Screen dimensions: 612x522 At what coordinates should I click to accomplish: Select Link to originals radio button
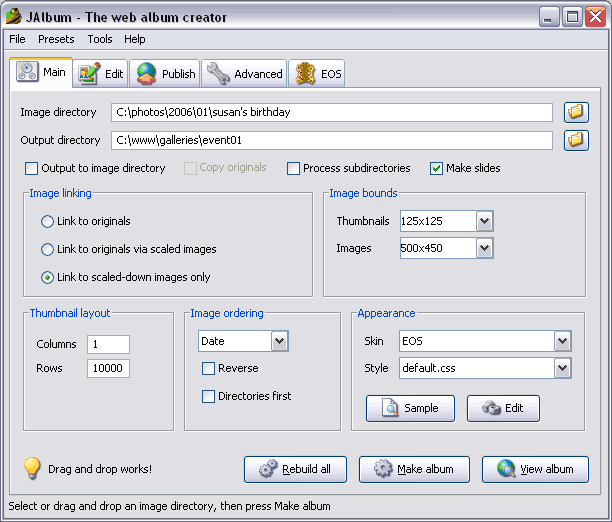[47, 221]
